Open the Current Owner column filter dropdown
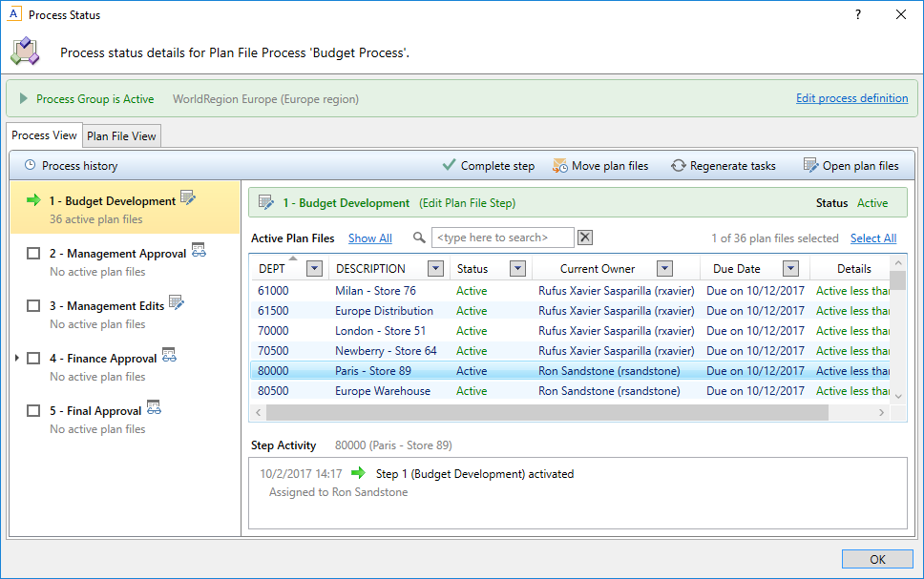The width and height of the screenshot is (924, 579). 664,269
